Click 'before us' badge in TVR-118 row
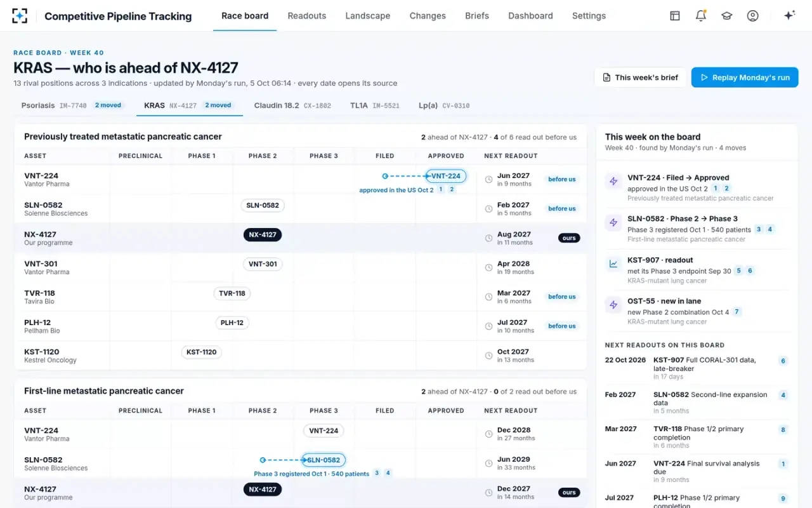Viewport: 812px width, 508px height. (x=562, y=297)
